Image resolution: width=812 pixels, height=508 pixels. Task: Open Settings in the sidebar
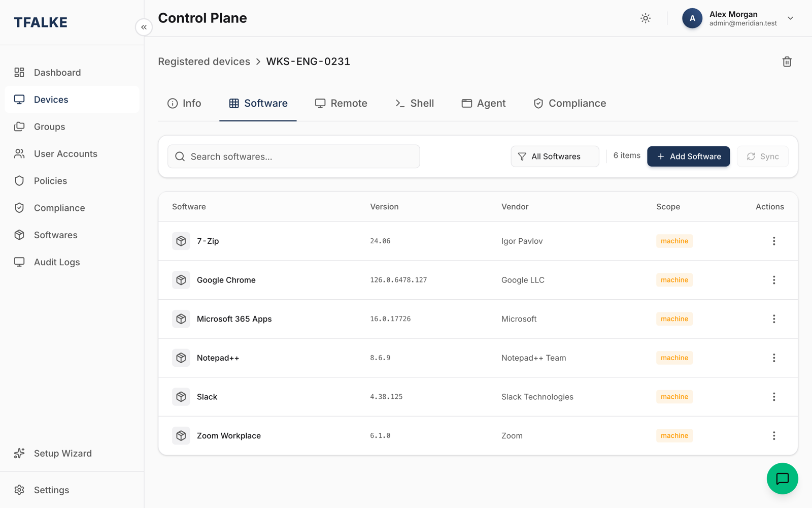(x=72, y=490)
